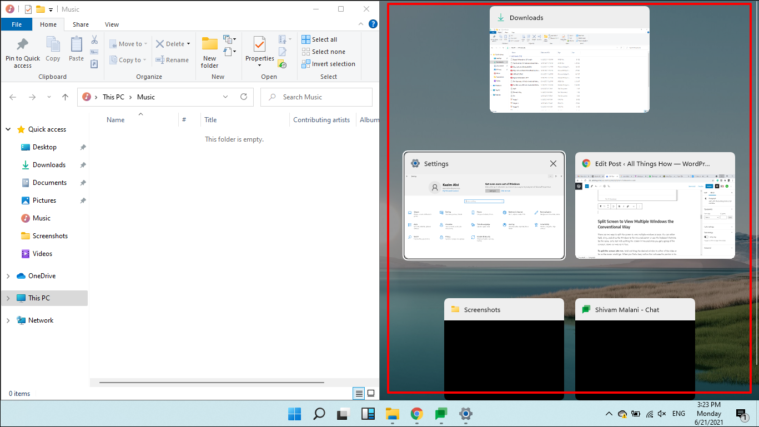Viewport: 759px width, 427px height.
Task: Click the Cut scissors icon
Action: click(94, 40)
